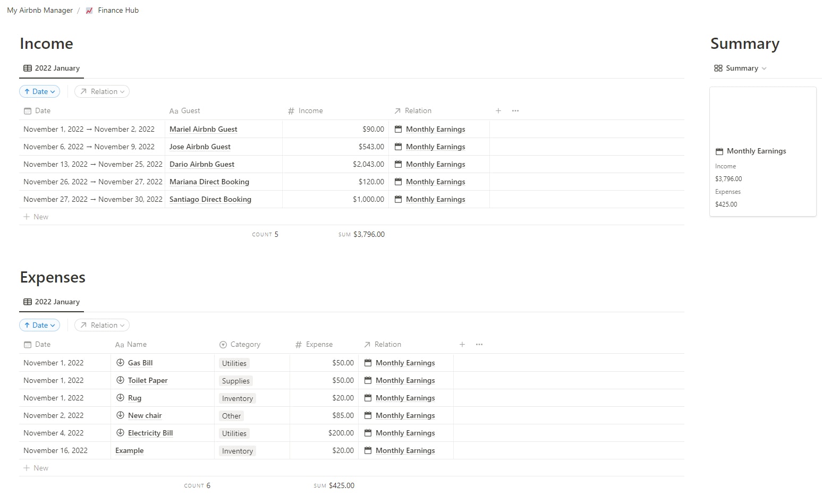Add a new property column in Income table

point(498,110)
